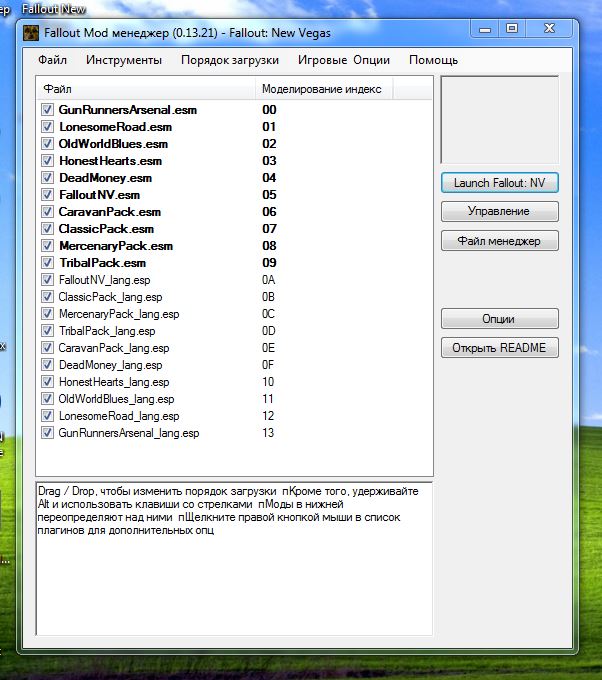
Task: Select OldWorldBlues_lang.esp entry
Action: 116,399
